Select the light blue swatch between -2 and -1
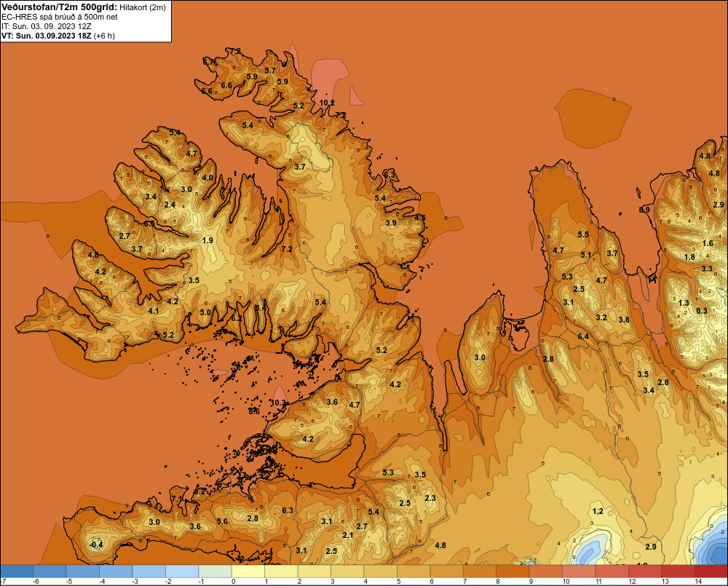 pyautogui.click(x=182, y=571)
